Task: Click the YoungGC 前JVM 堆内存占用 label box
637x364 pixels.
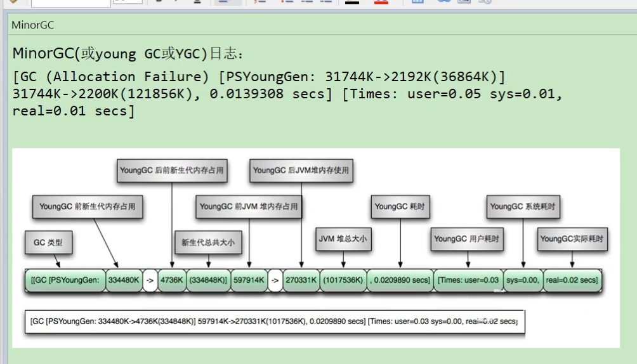Action: 249,207
